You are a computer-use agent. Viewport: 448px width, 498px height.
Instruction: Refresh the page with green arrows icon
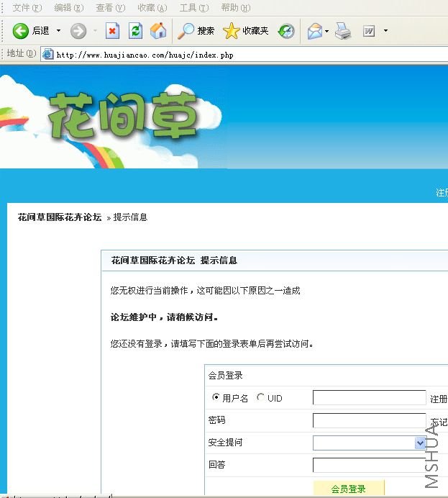[x=135, y=31]
